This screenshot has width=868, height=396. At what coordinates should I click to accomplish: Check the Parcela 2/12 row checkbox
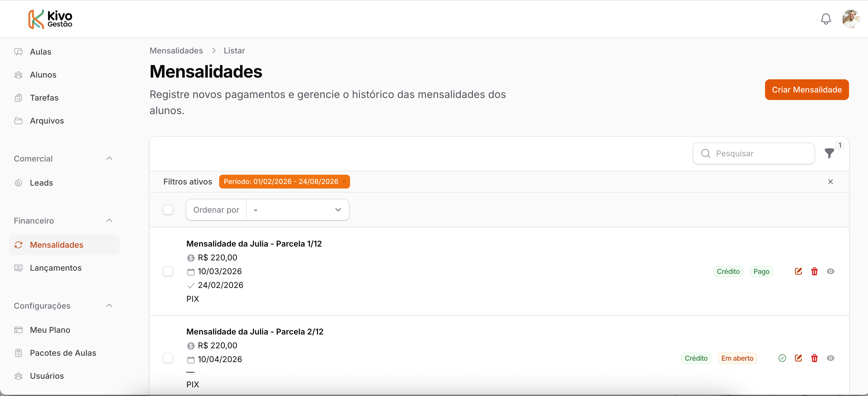coord(168,358)
